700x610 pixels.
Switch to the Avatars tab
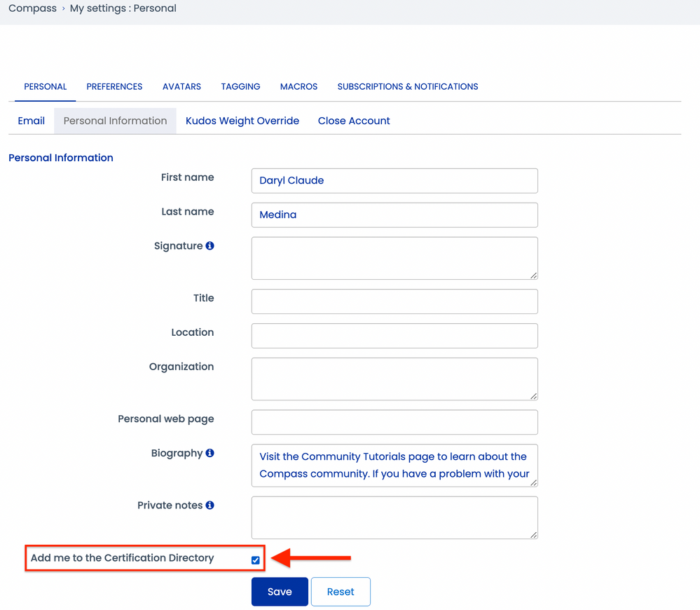(181, 87)
